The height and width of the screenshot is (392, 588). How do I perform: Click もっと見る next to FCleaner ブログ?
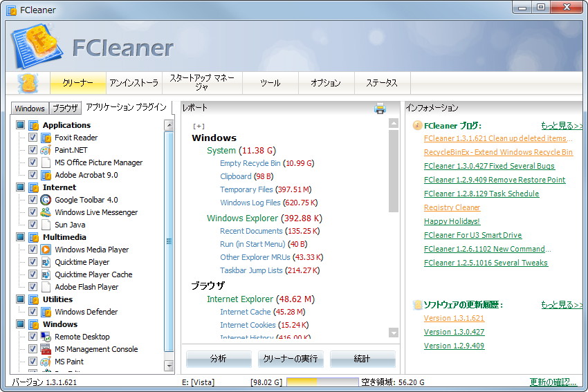click(x=562, y=126)
